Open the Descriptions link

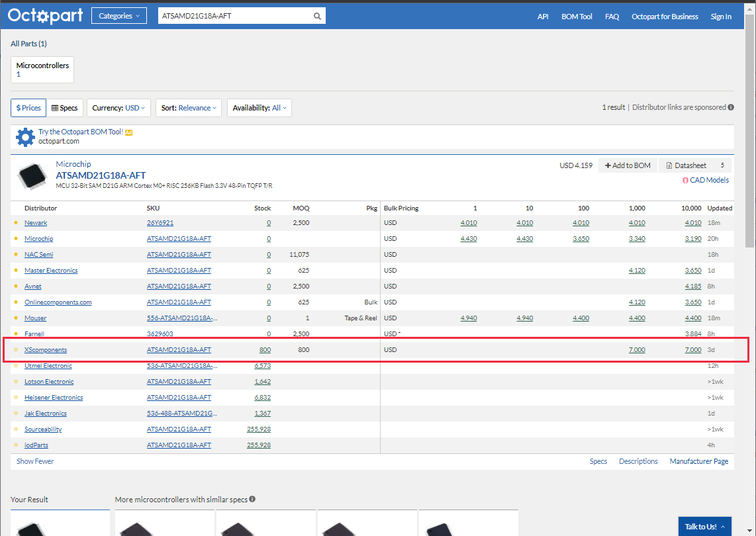tap(638, 461)
